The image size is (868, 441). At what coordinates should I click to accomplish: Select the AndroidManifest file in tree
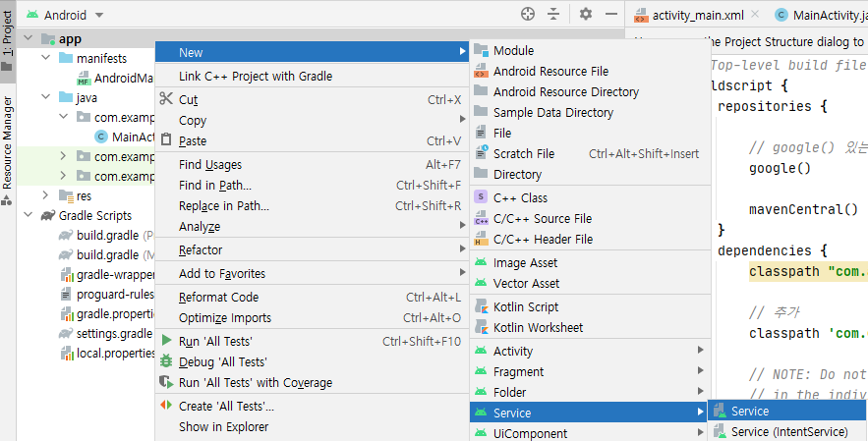[116, 78]
